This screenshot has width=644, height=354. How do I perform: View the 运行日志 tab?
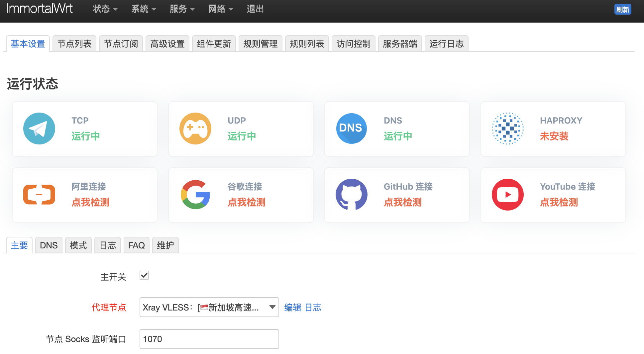(x=447, y=44)
